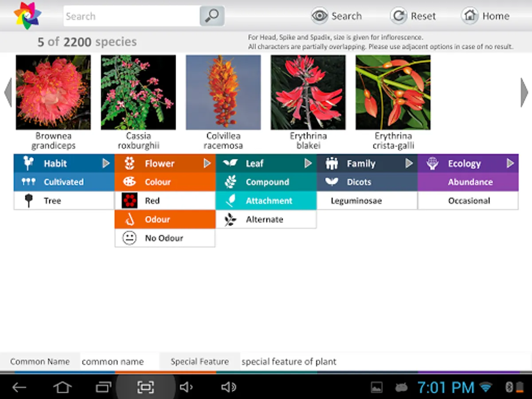Image resolution: width=532 pixels, height=399 pixels.
Task: Click the common name field
Action: point(119,362)
